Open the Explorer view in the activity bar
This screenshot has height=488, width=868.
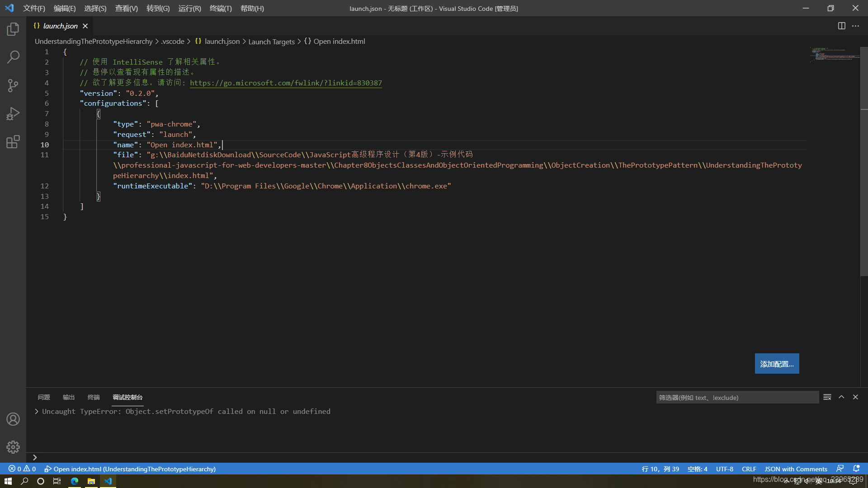click(x=13, y=28)
